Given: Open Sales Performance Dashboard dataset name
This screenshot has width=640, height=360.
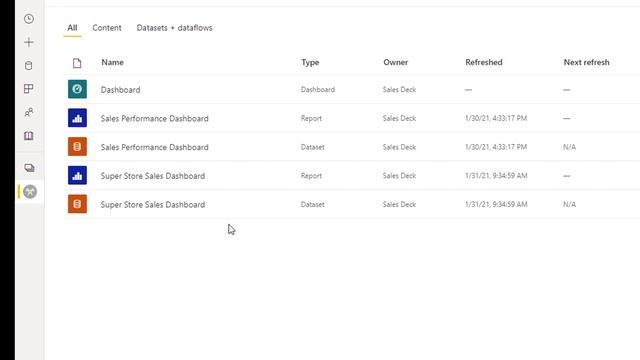Looking at the screenshot, I should (x=155, y=147).
